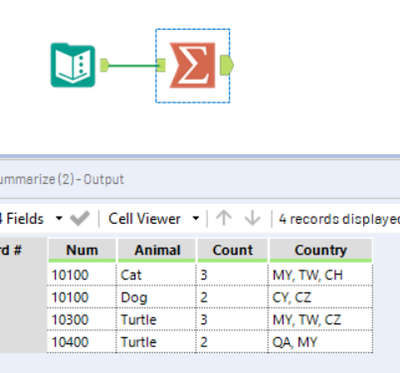
Task: Select the Count cell in Cat row
Action: click(x=232, y=275)
